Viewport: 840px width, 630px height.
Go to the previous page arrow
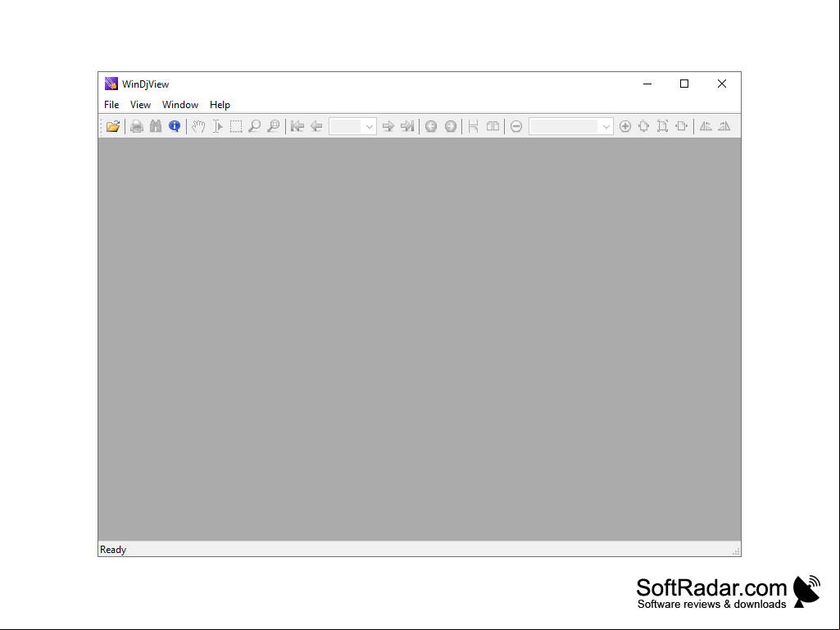(x=316, y=126)
